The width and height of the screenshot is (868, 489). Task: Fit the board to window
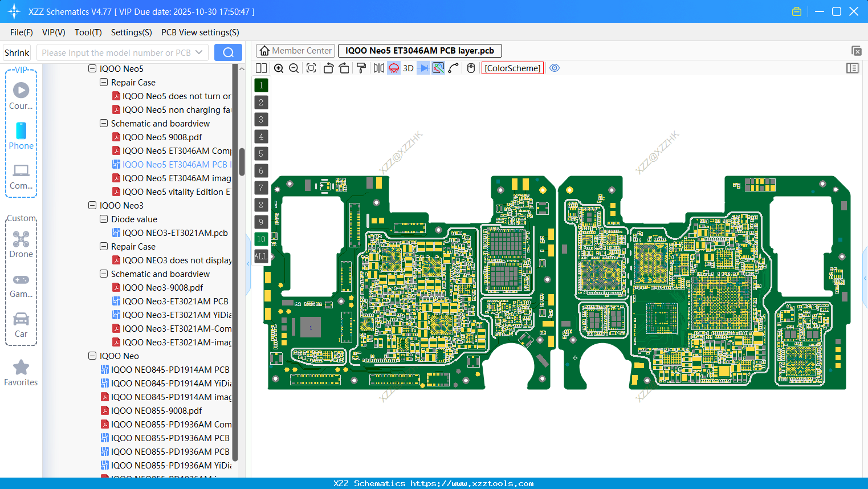coord(311,68)
